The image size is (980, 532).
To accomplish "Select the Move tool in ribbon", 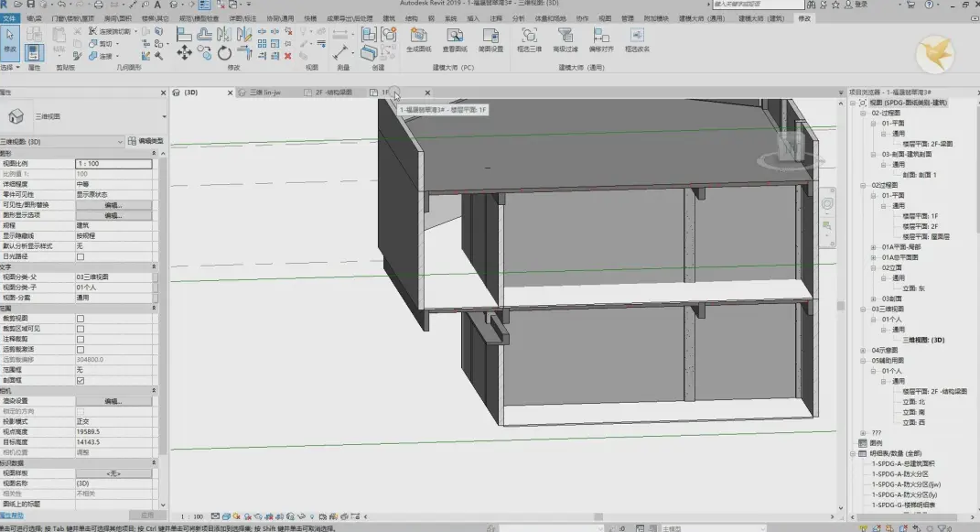I will coord(184,53).
